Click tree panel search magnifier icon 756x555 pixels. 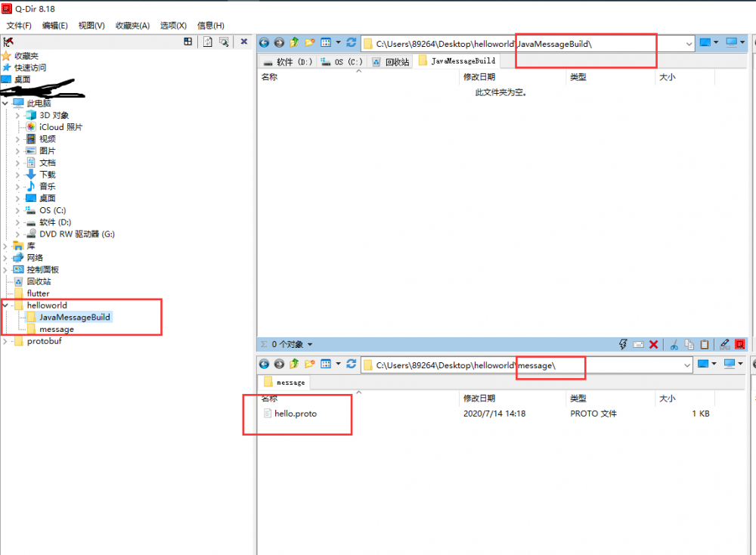click(225, 42)
